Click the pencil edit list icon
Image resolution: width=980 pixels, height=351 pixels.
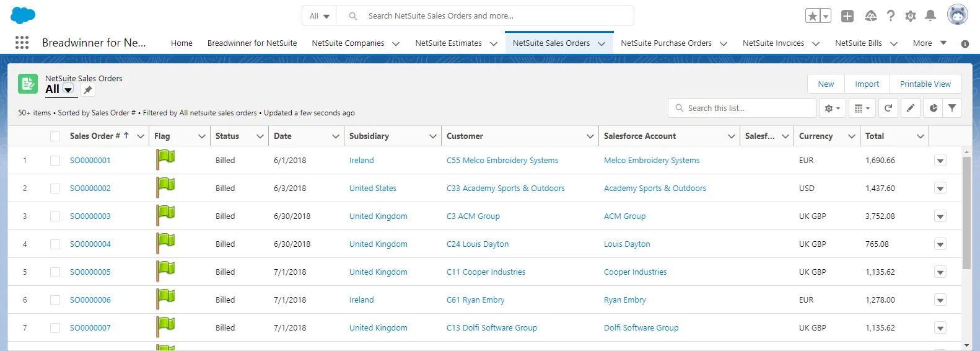click(x=911, y=108)
